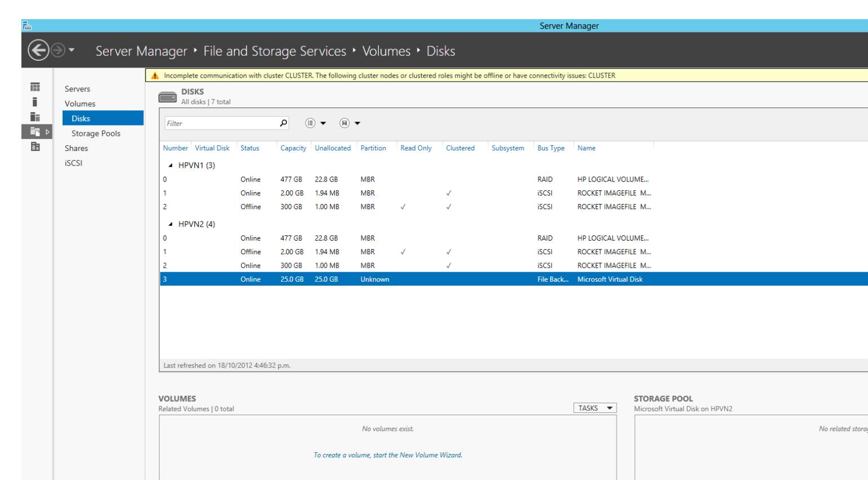Click the VOLUMES section heading

(177, 398)
